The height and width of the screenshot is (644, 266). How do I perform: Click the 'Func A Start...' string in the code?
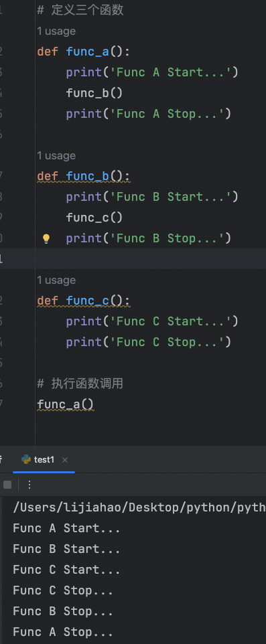(170, 72)
